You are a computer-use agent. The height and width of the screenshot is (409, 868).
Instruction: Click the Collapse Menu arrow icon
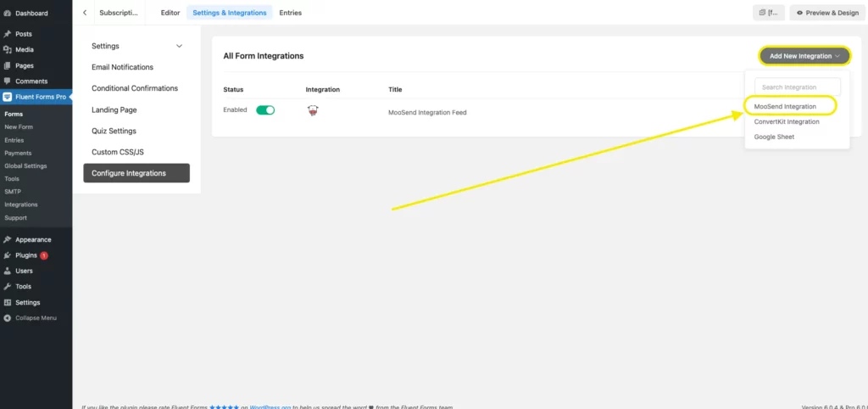[7, 318]
